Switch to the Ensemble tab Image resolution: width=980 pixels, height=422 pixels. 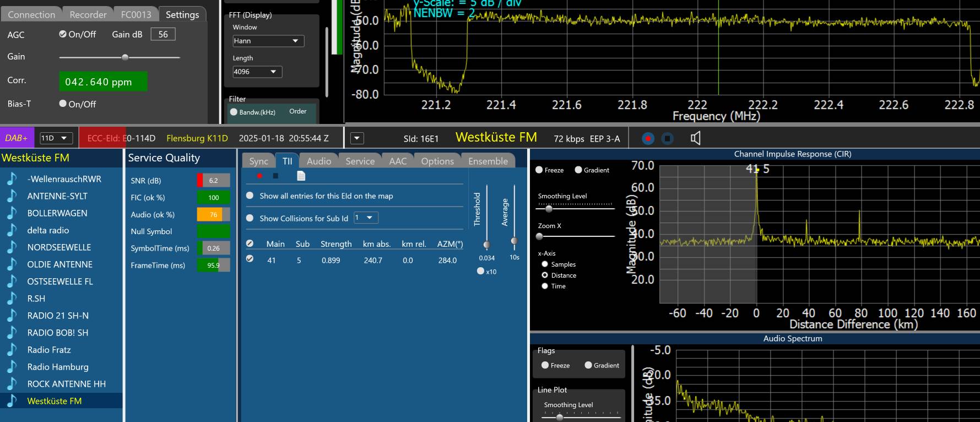click(488, 161)
